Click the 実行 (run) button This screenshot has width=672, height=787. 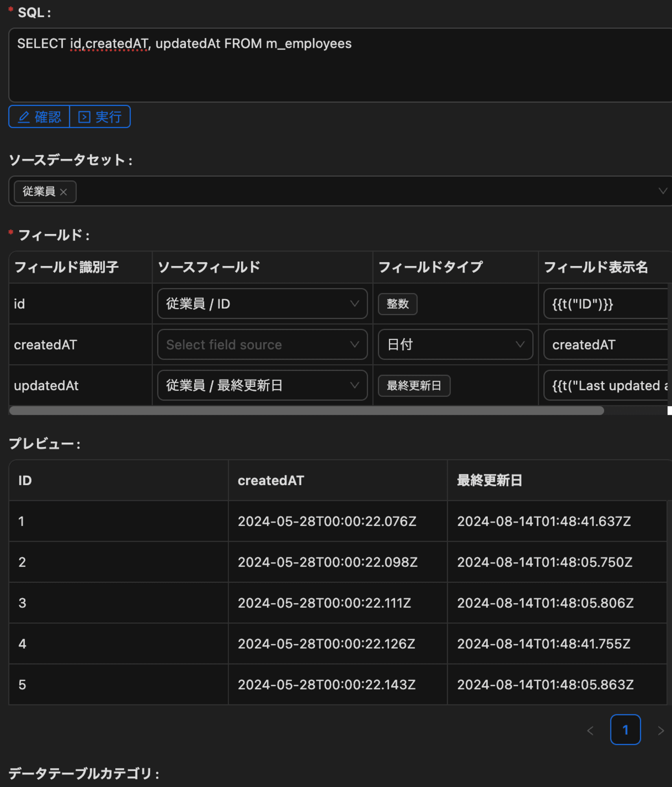tap(100, 116)
